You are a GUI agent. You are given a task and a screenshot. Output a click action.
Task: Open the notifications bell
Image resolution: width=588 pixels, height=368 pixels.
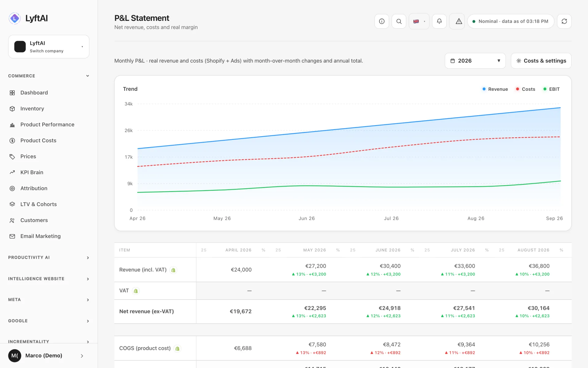coord(439,21)
